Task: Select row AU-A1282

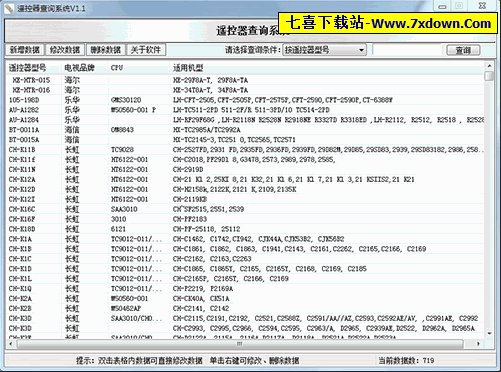Action: 245,110
